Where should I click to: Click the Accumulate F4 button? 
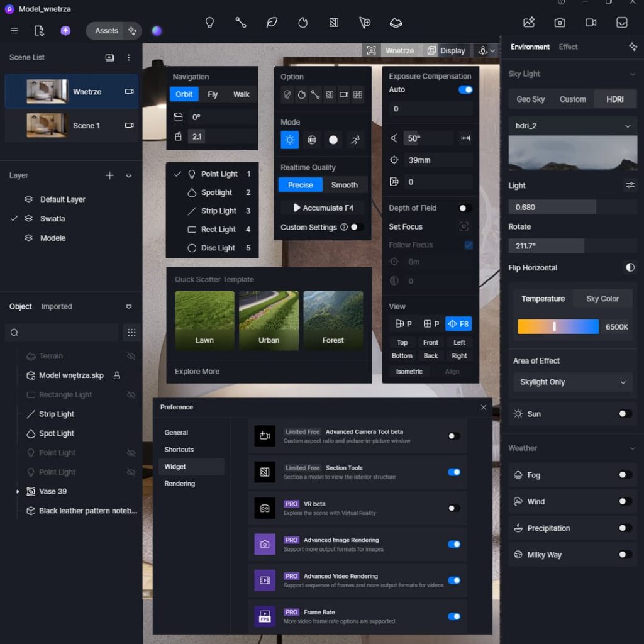323,208
